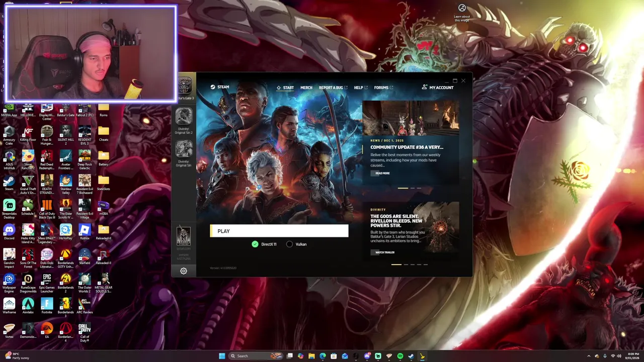Open METAL GEAR SOLID desktop shortcut
The width and height of the screenshot is (644, 362).
point(104,282)
